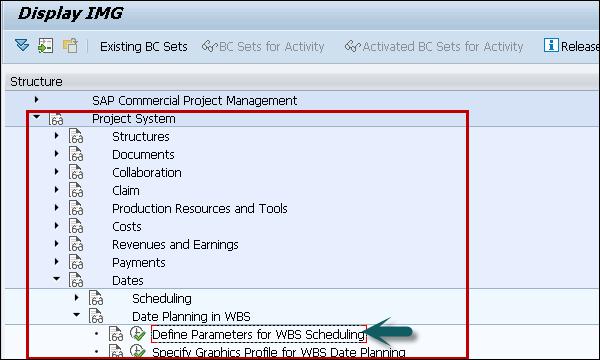Open documentation icon beside Project System

click(x=56, y=119)
